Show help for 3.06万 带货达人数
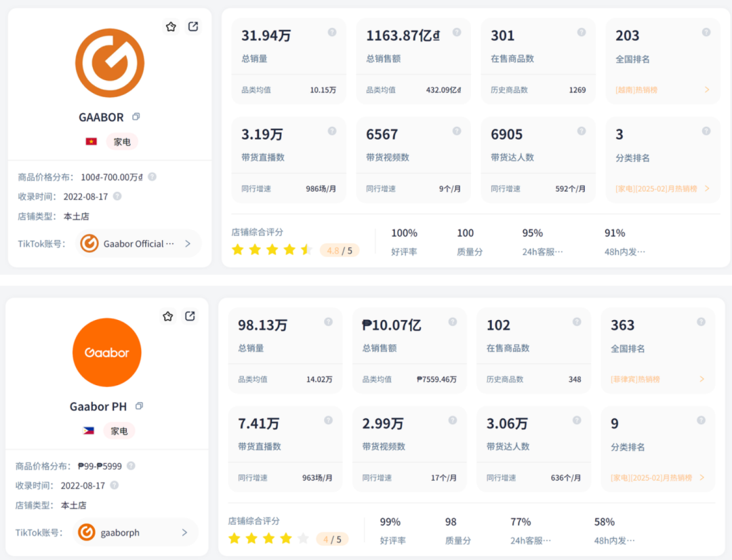This screenshot has height=560, width=732. [x=577, y=420]
